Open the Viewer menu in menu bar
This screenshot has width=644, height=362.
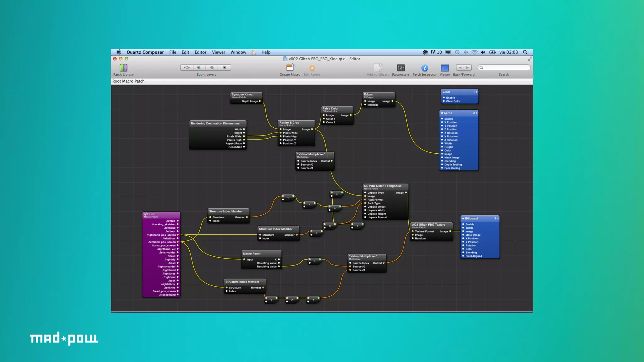[218, 52]
